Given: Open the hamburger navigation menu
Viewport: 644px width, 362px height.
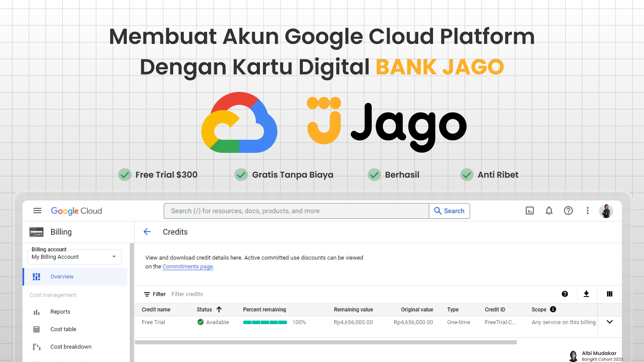Looking at the screenshot, I should (37, 210).
